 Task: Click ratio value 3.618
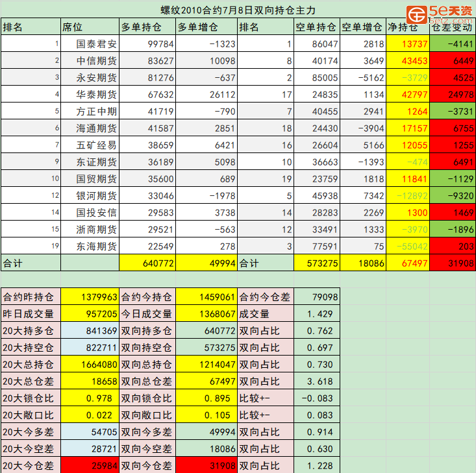click(317, 381)
